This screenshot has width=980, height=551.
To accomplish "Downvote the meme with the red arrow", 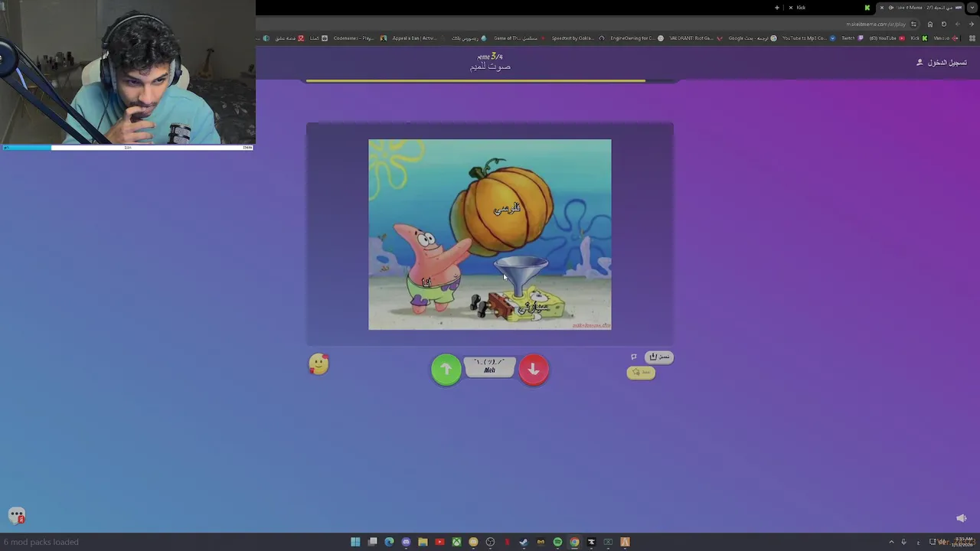I will pos(534,370).
